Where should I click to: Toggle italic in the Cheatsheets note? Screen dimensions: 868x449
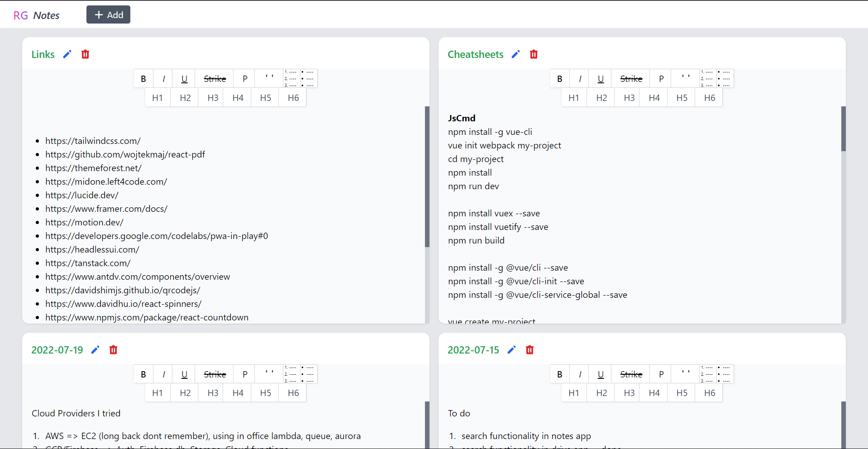pos(580,79)
